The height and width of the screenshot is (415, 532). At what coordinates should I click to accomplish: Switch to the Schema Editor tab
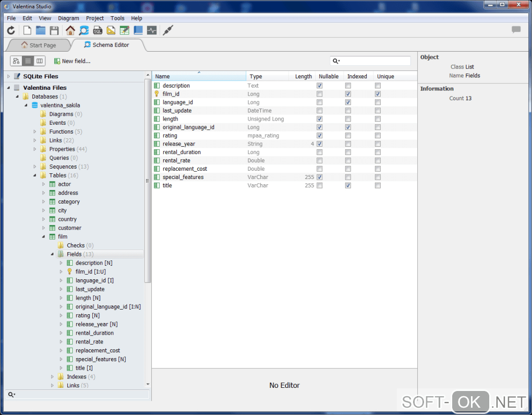point(108,45)
